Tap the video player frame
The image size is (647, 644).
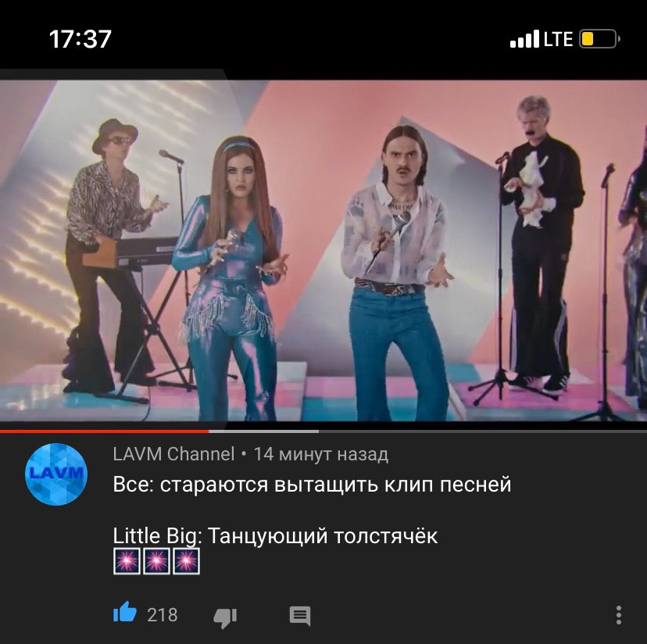pyautogui.click(x=323, y=250)
